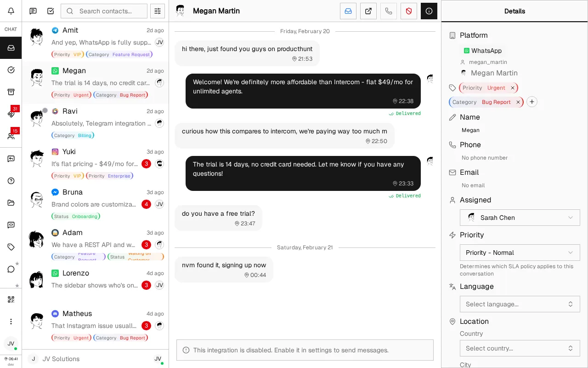Open the Inbox section in the sidebar
The width and height of the screenshot is (588, 368).
[11, 47]
